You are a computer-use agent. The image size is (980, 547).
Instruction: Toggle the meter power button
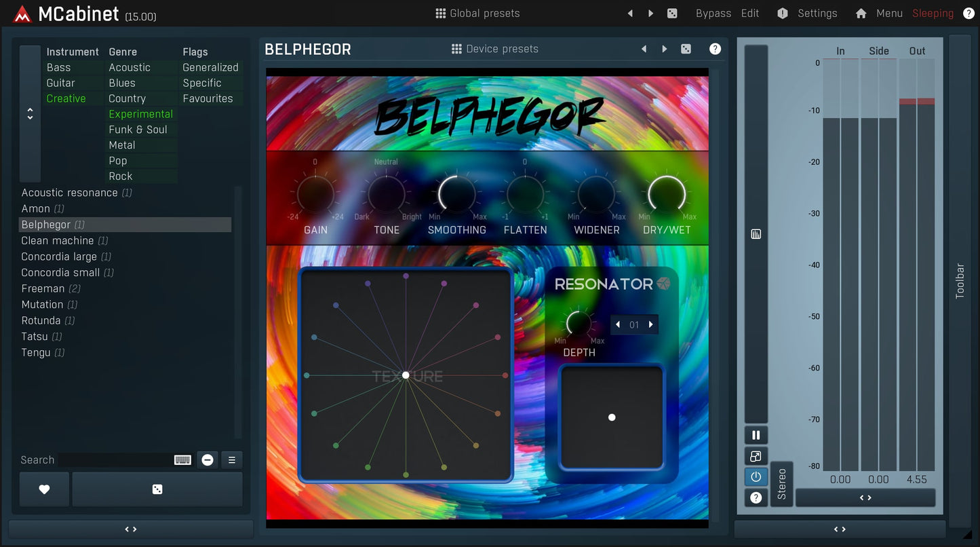[x=756, y=476]
